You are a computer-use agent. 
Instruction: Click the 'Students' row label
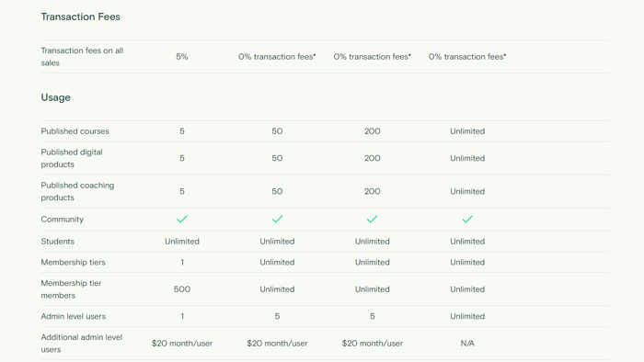57,242
